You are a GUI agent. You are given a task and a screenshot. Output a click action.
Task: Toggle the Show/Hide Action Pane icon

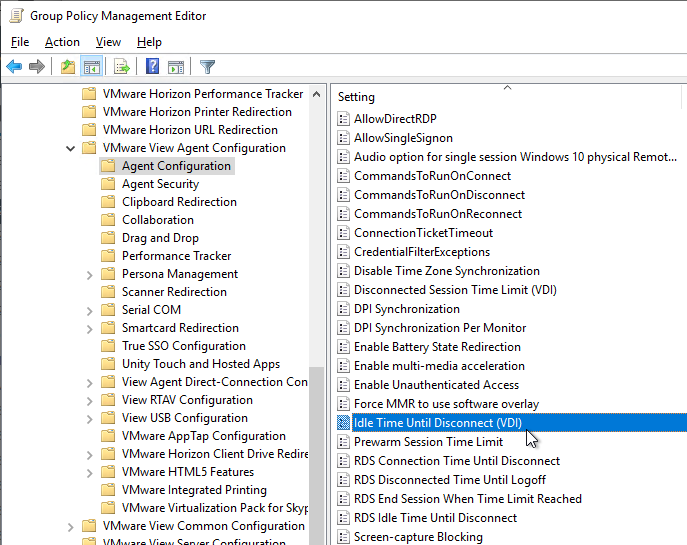pyautogui.click(x=176, y=67)
